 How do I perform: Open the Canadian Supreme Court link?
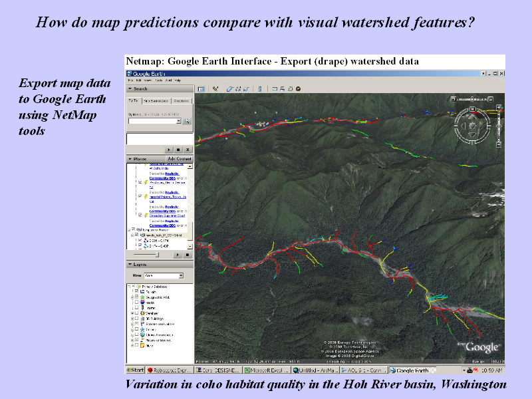168,215
